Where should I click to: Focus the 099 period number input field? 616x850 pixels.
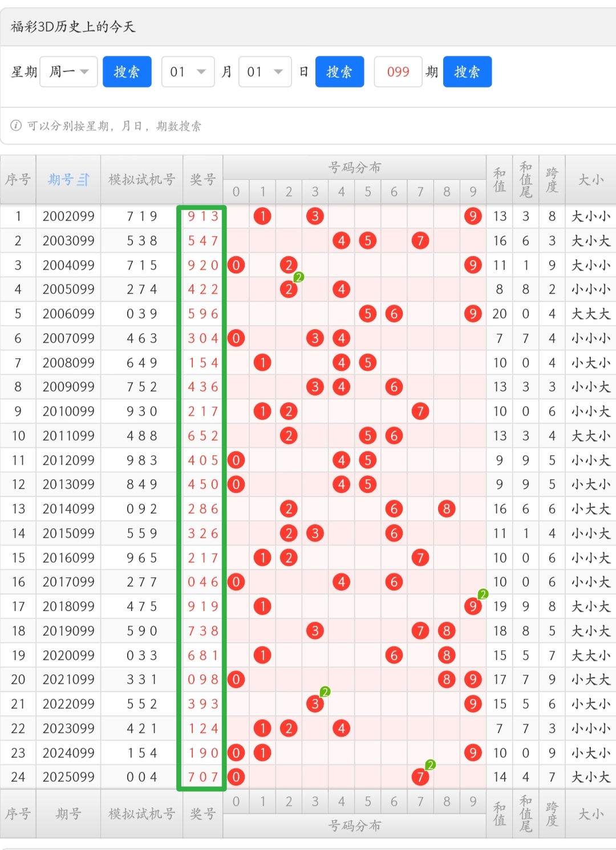pyautogui.click(x=398, y=72)
